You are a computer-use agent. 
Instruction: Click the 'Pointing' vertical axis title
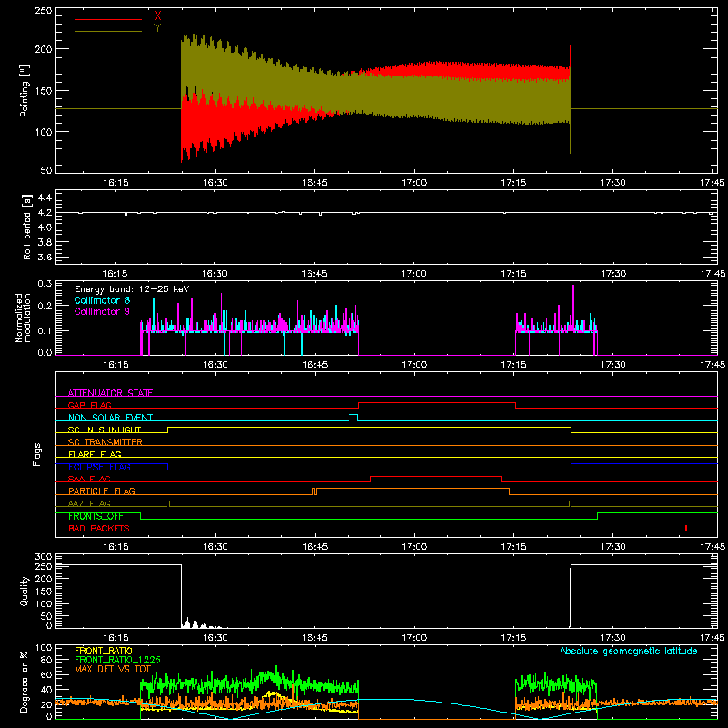(x=25, y=90)
